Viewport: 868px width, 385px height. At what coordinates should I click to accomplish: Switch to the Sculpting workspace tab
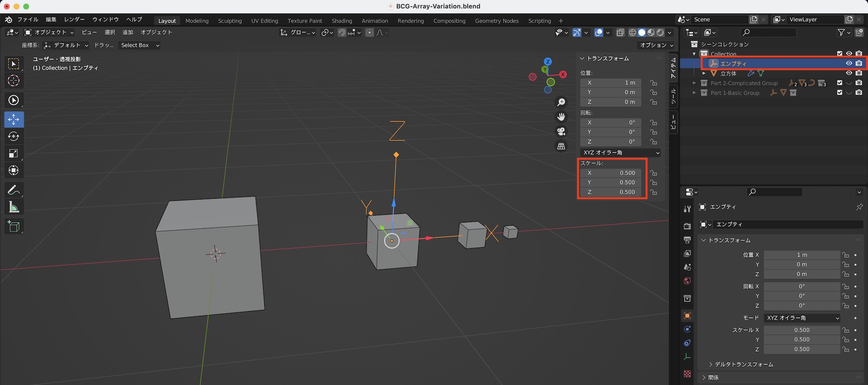230,20
